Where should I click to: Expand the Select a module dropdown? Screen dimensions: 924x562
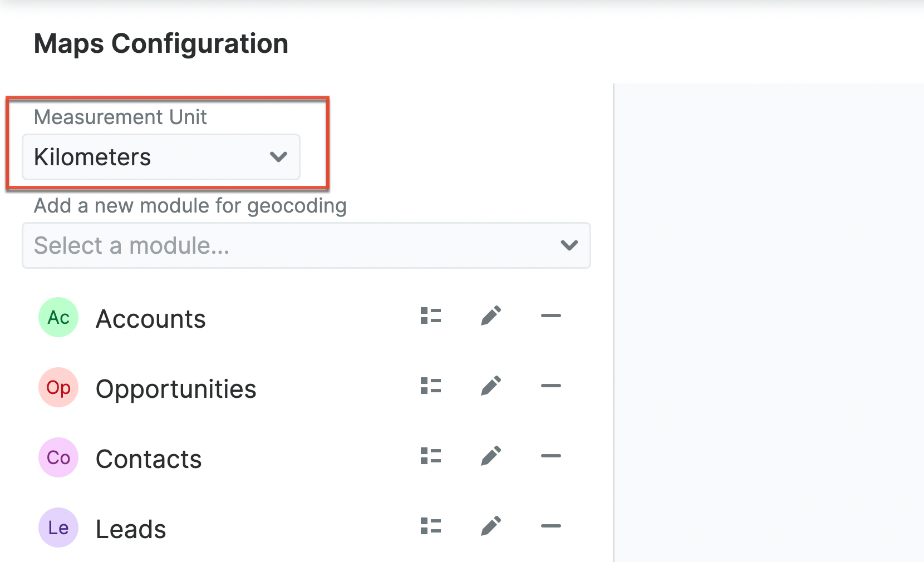306,245
